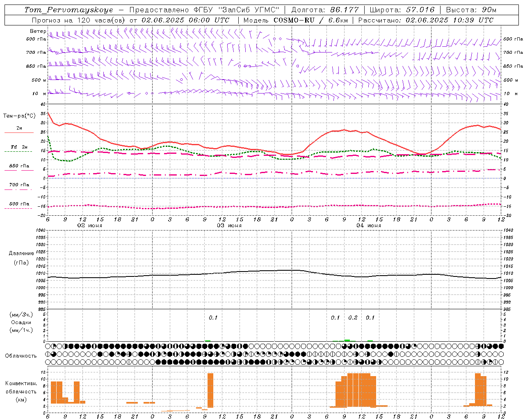Image resolution: width=525 pixels, height=420 pixels.
Task: Click the 'Осадки' precipitation label
Action: coord(21,323)
